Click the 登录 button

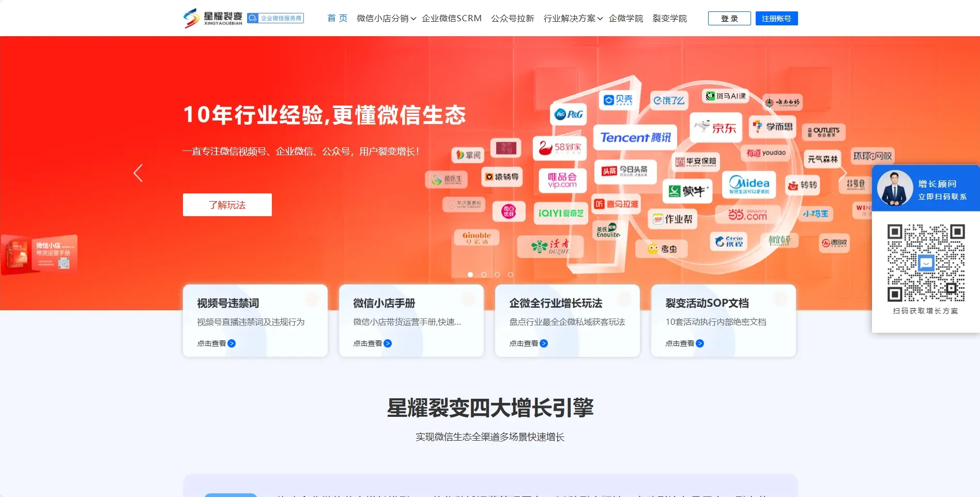tap(729, 19)
